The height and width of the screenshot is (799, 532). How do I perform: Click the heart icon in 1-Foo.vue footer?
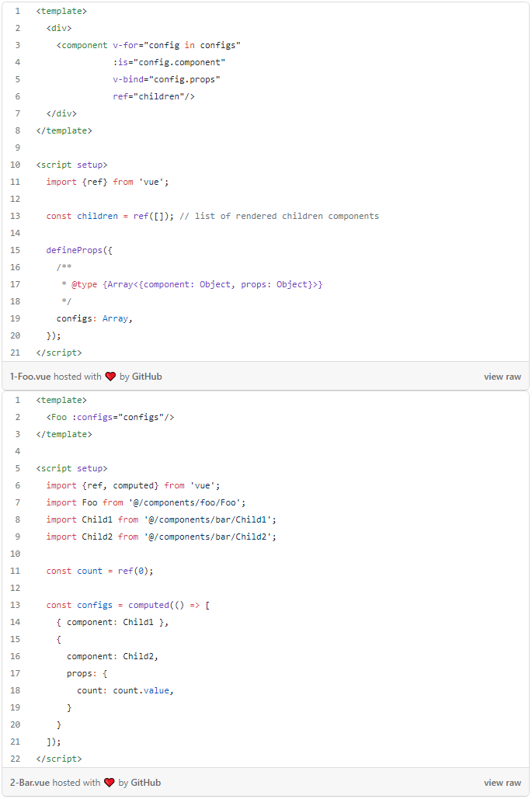pyautogui.click(x=110, y=377)
